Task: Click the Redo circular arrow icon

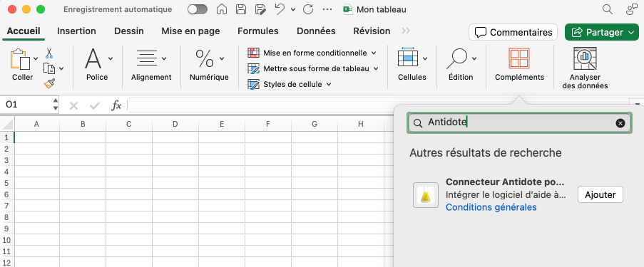Action: point(308,9)
